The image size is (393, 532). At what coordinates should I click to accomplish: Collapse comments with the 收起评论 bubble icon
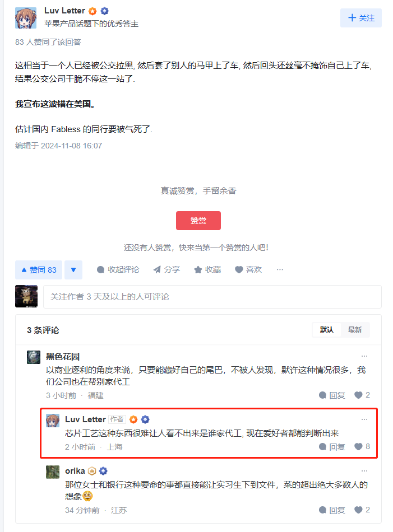click(x=100, y=270)
